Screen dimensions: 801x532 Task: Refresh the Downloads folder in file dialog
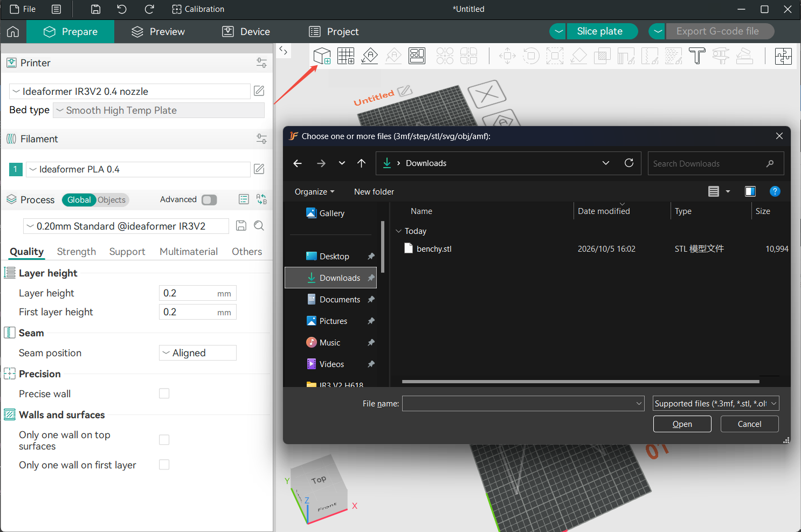(x=629, y=163)
